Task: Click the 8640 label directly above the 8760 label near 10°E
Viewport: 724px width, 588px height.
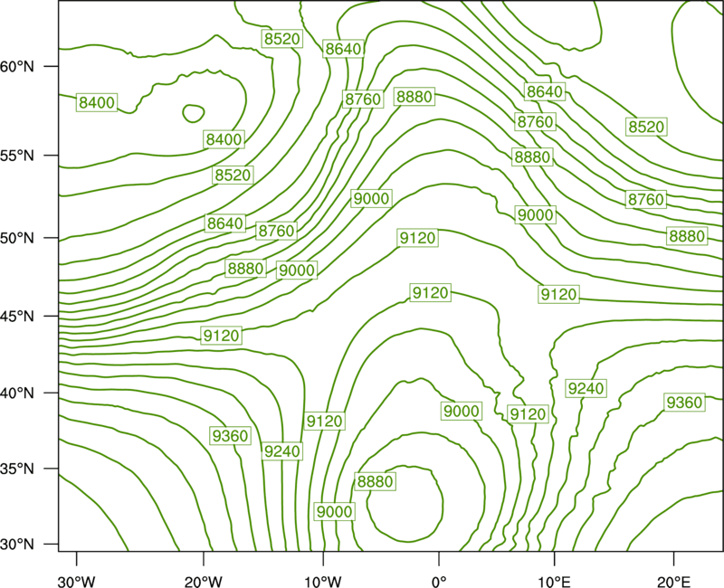Action: coord(545,92)
